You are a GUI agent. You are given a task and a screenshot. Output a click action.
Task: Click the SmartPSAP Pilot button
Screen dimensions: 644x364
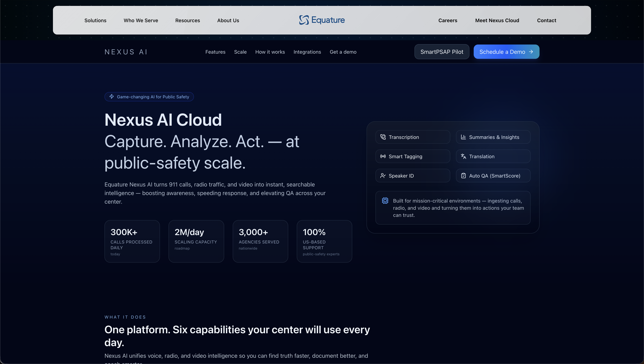point(442,52)
